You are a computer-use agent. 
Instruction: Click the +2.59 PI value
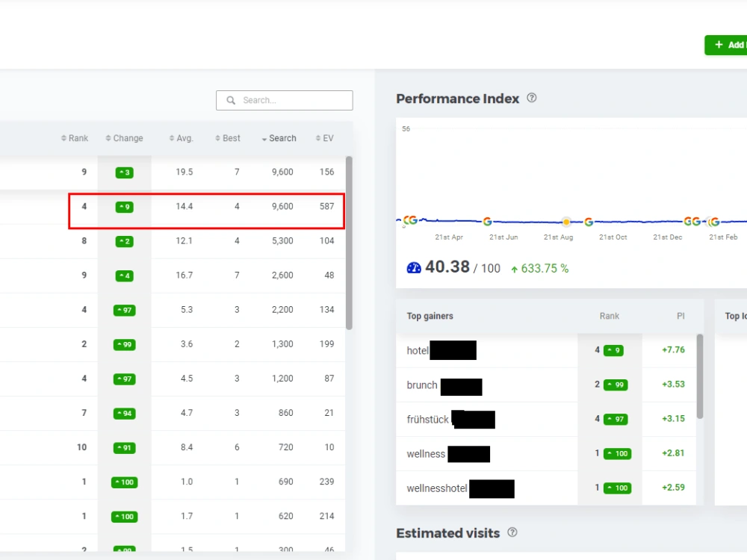point(673,487)
